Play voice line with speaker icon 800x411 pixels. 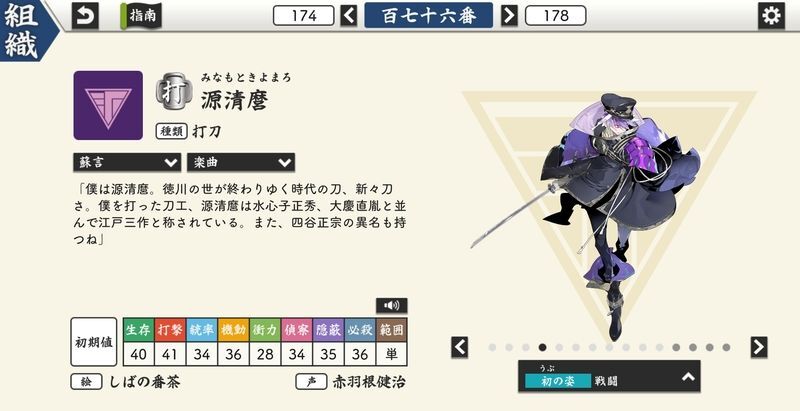(x=391, y=305)
